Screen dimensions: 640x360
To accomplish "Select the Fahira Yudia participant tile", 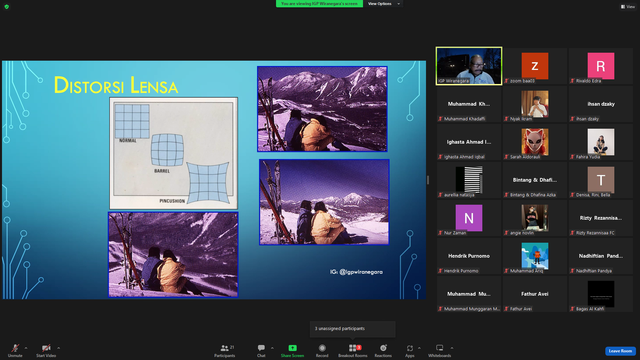I will point(601,142).
